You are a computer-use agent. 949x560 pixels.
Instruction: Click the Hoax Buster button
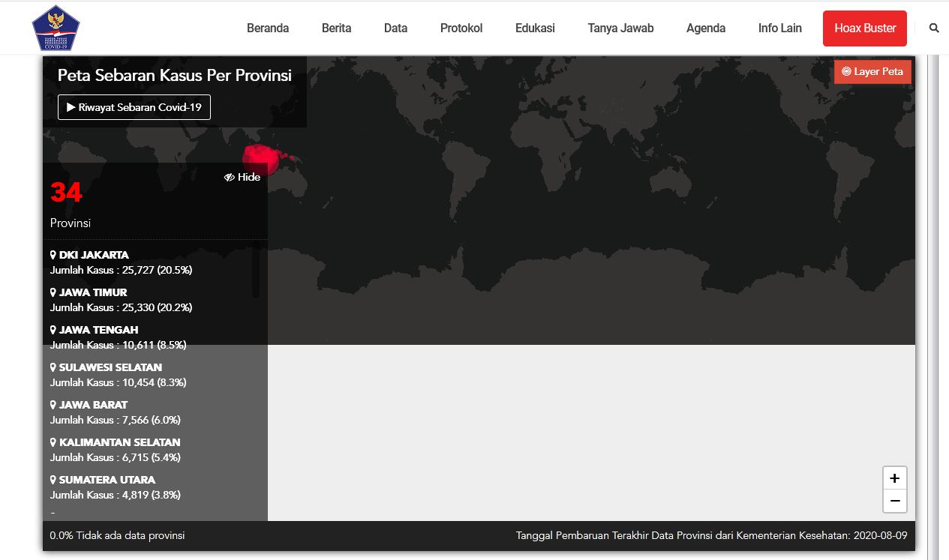[864, 28]
